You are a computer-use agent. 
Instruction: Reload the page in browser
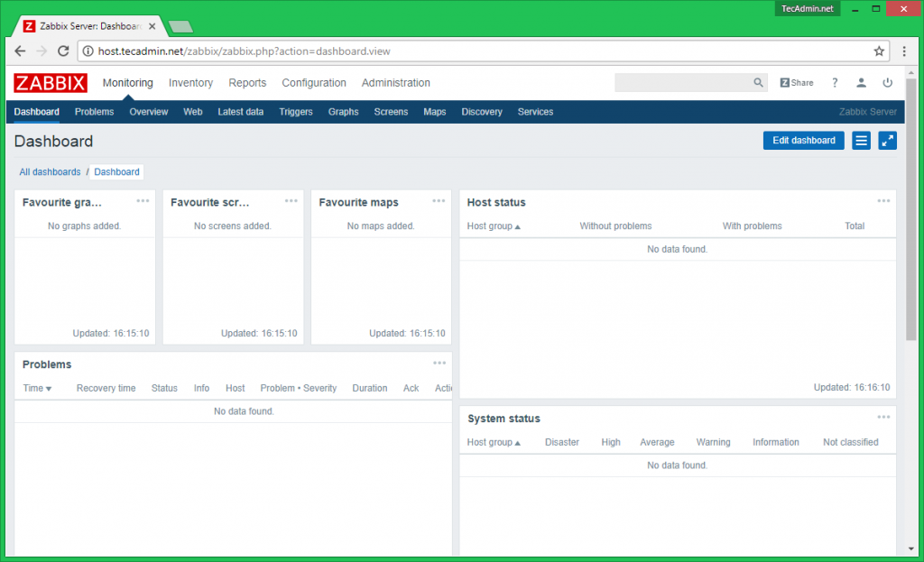63,51
